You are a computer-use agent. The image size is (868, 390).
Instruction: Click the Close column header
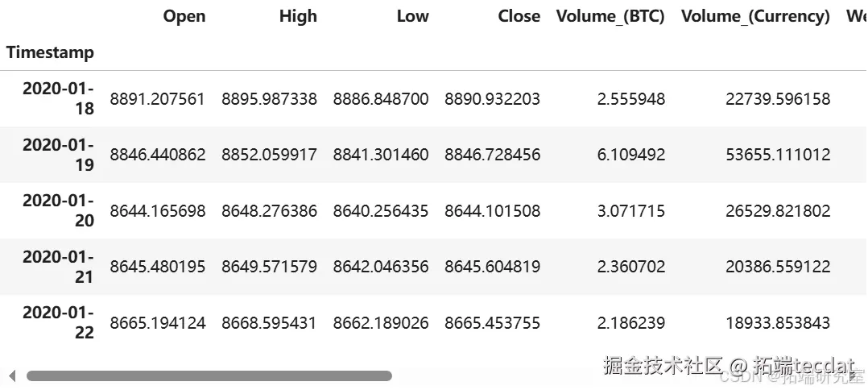pos(519,16)
